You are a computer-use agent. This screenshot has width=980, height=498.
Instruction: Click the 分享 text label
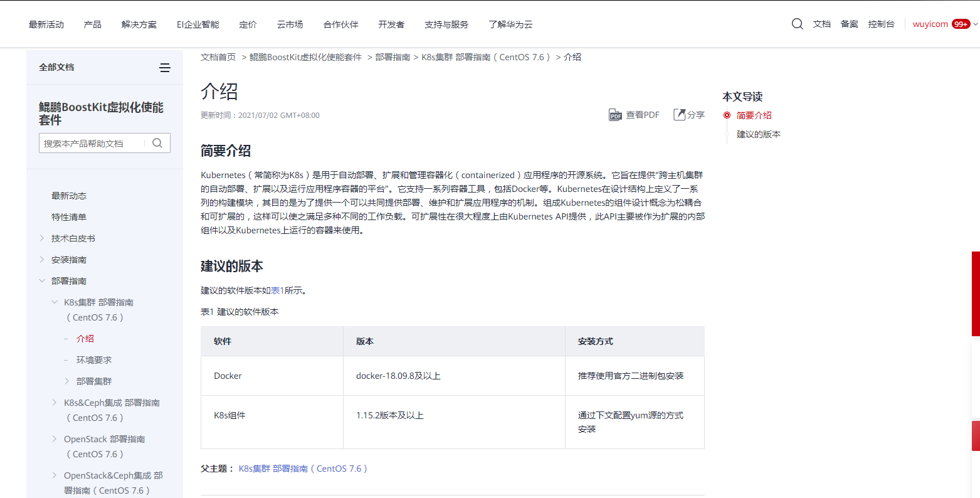pyautogui.click(x=696, y=115)
